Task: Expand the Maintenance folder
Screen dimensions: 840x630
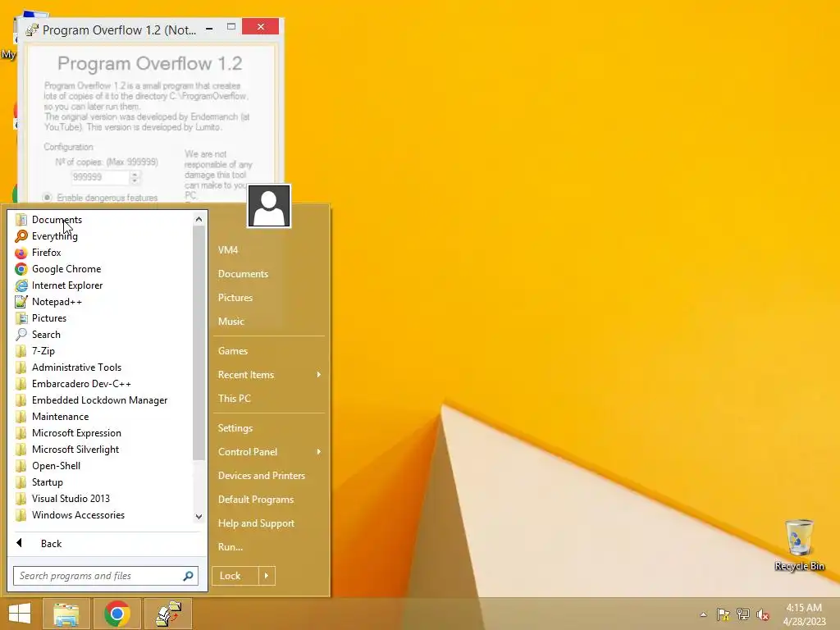Action: 60,417
